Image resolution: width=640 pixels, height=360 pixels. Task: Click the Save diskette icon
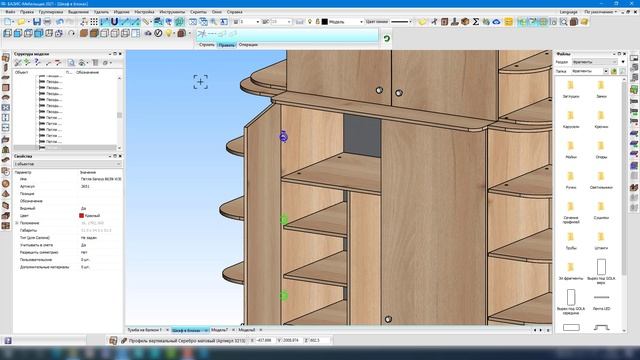[37, 22]
